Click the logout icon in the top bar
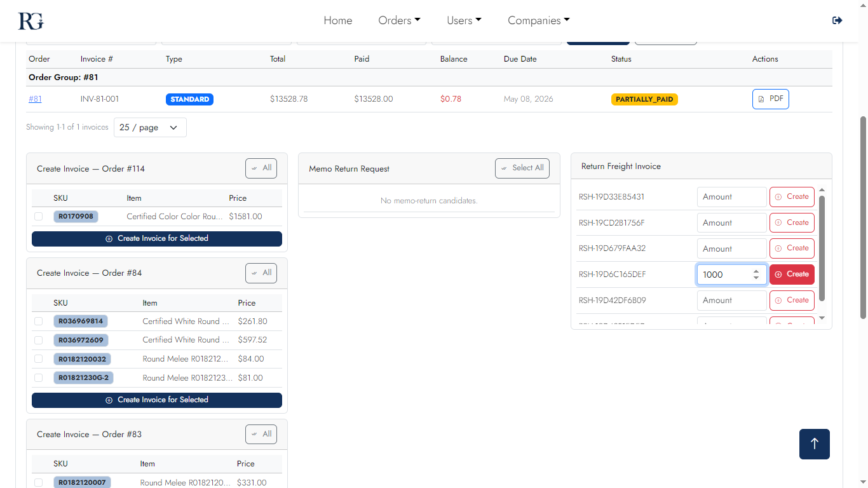 837,20
